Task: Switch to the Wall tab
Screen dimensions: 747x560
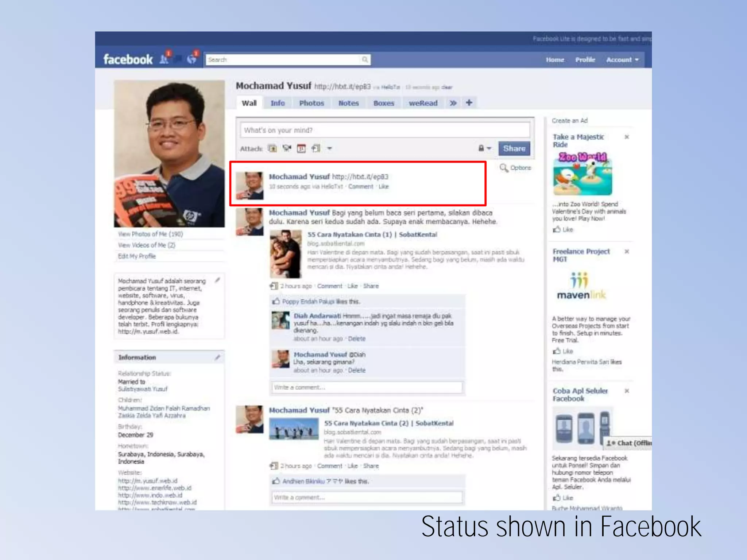Action: (x=249, y=103)
